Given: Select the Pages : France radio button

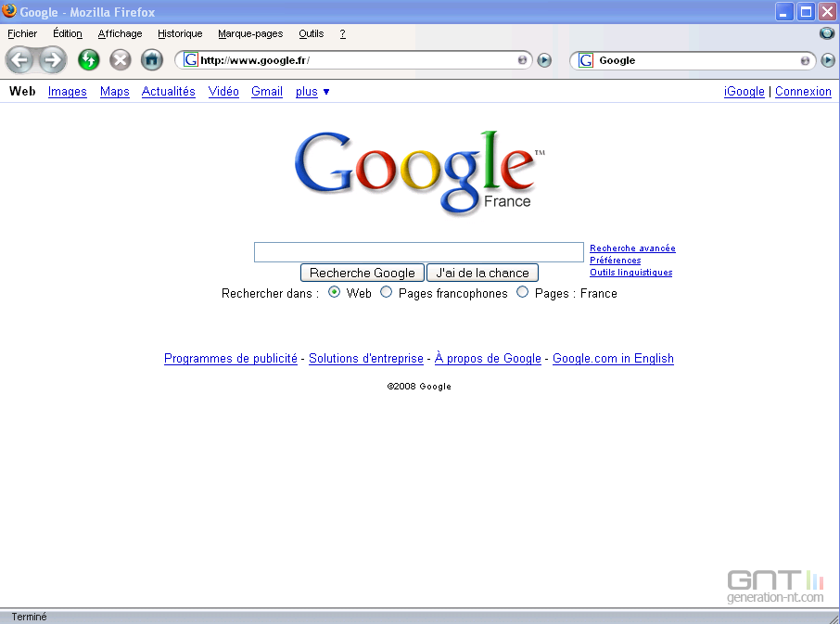Looking at the screenshot, I should coord(522,292).
